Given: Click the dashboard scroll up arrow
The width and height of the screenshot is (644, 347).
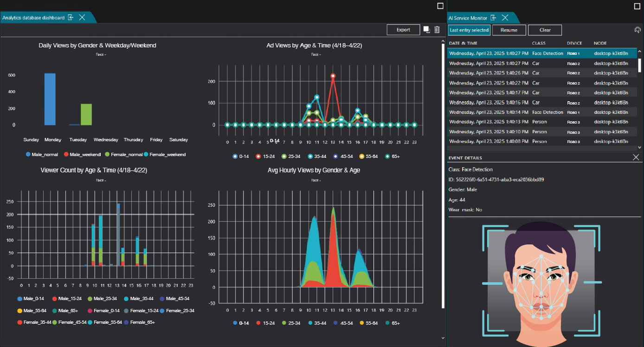Looking at the screenshot, I should coord(443,42).
